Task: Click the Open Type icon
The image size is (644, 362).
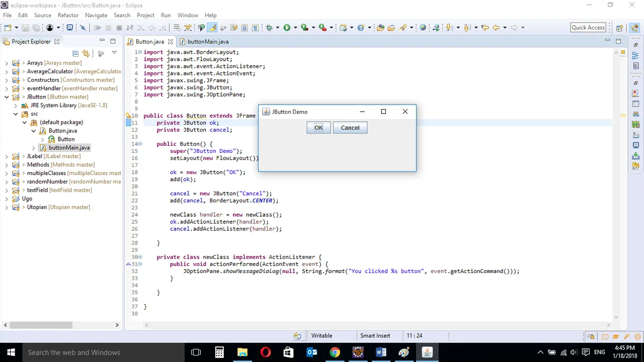Action: tap(380, 28)
